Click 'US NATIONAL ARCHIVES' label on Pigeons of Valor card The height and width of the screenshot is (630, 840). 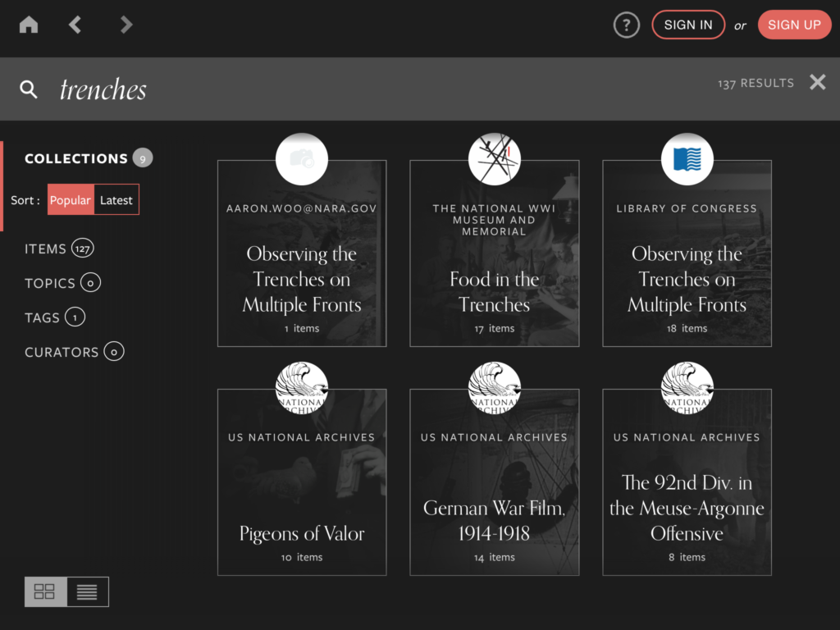pyautogui.click(x=302, y=437)
